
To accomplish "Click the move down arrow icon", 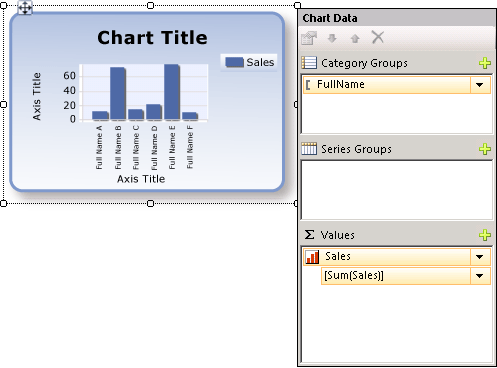I will click(x=332, y=38).
